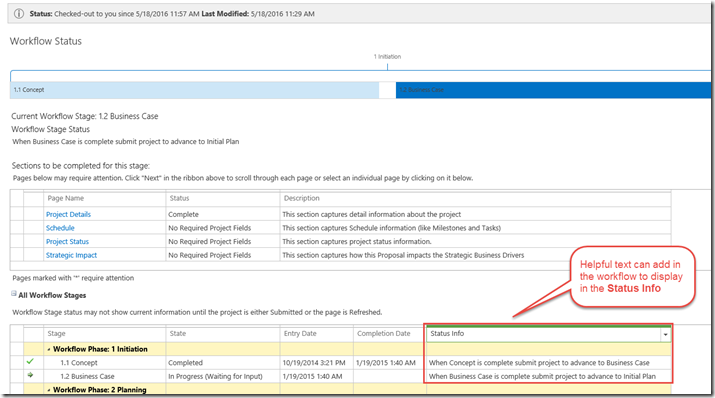Open the Project Details page link
The height and width of the screenshot is (398, 715).
(68, 214)
